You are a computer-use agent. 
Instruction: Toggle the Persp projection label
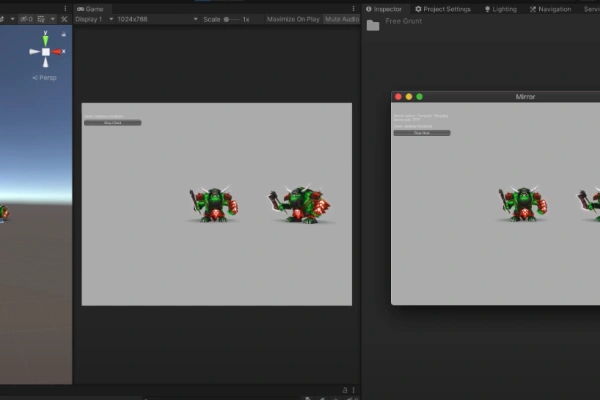click(x=45, y=77)
